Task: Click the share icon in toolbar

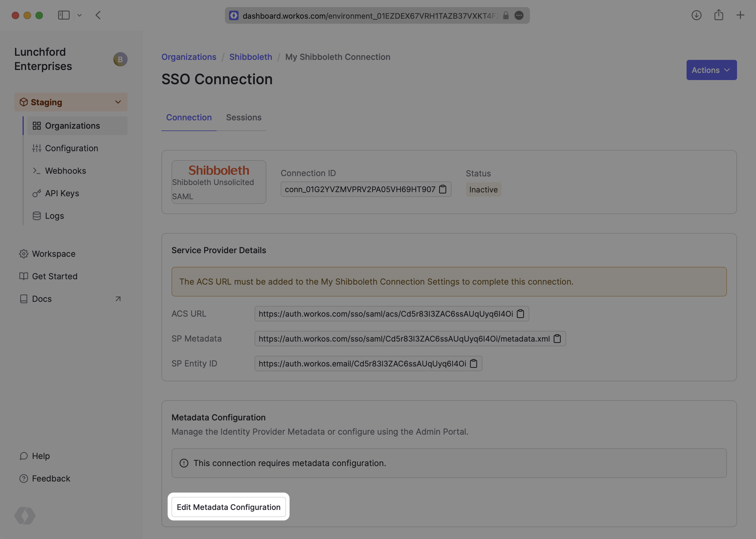Action: pos(718,15)
